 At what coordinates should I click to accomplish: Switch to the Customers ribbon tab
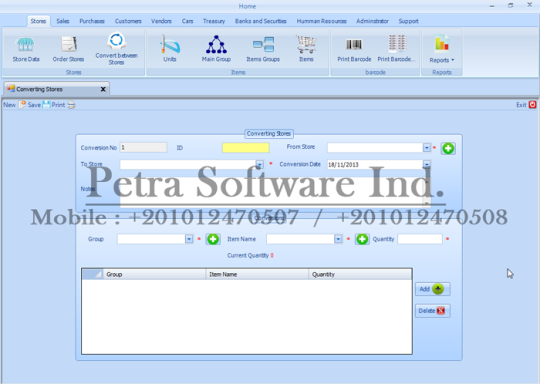pyautogui.click(x=128, y=21)
